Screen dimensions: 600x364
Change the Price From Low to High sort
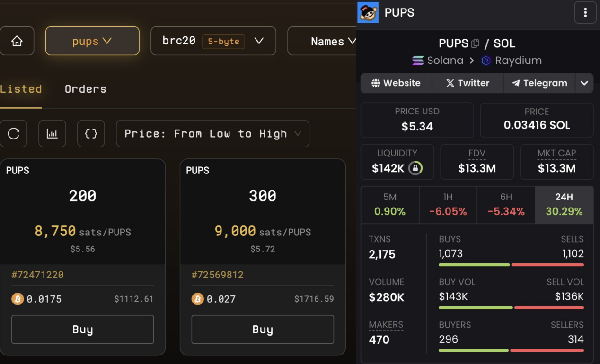(x=212, y=134)
